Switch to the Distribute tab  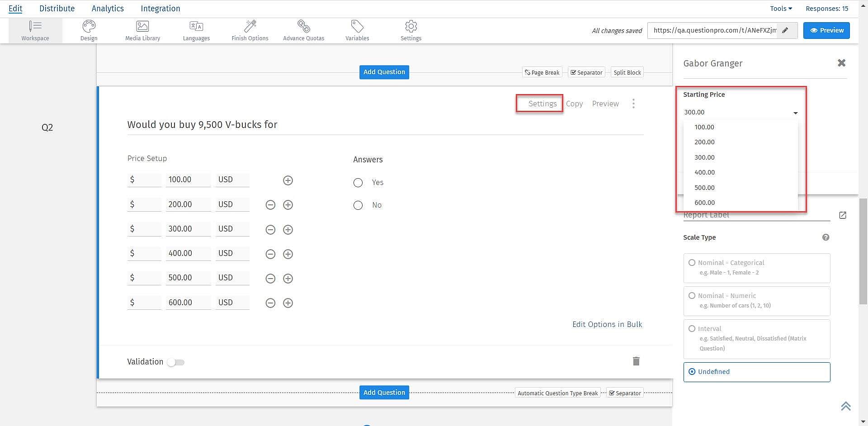[57, 9]
